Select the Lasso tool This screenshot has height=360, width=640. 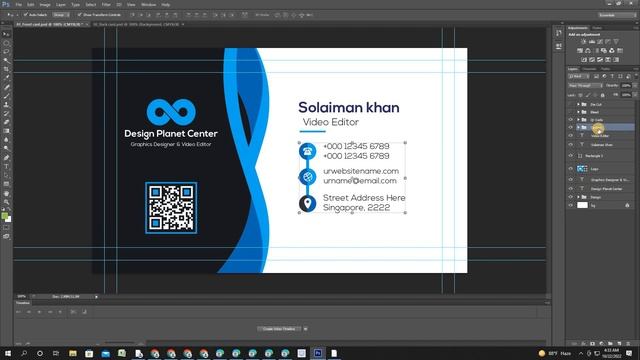[x=6, y=52]
